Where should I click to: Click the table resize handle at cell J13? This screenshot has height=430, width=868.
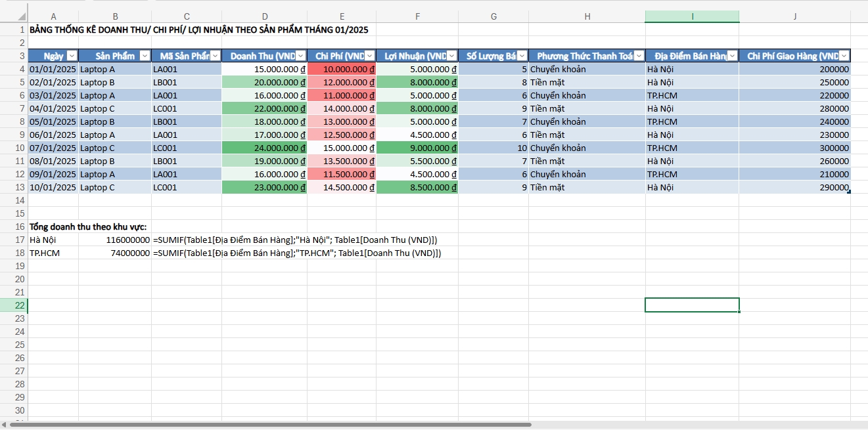click(x=848, y=192)
